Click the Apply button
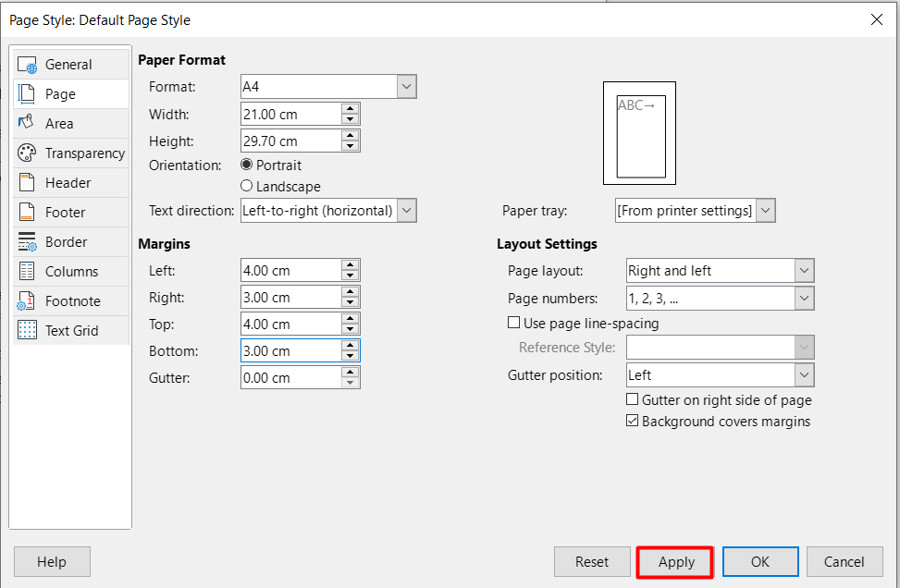 point(674,561)
